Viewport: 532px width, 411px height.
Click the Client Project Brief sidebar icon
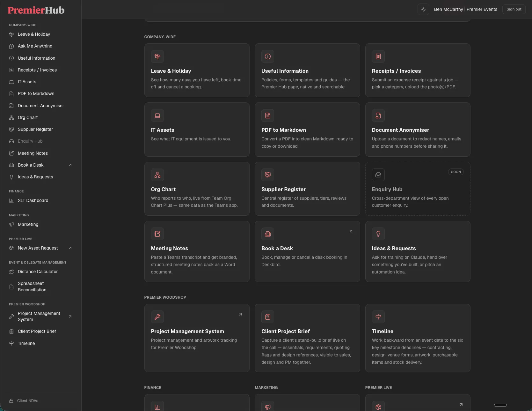pos(11,331)
